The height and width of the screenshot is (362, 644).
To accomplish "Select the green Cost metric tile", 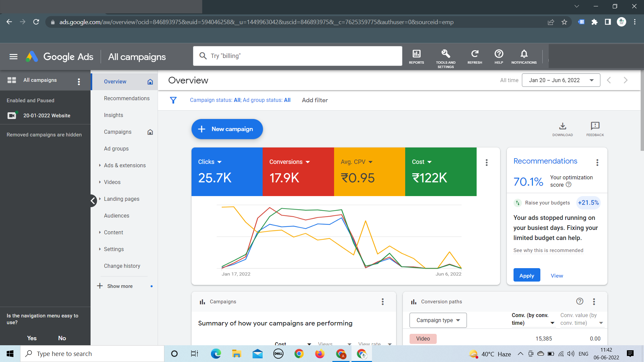I will pos(440,172).
